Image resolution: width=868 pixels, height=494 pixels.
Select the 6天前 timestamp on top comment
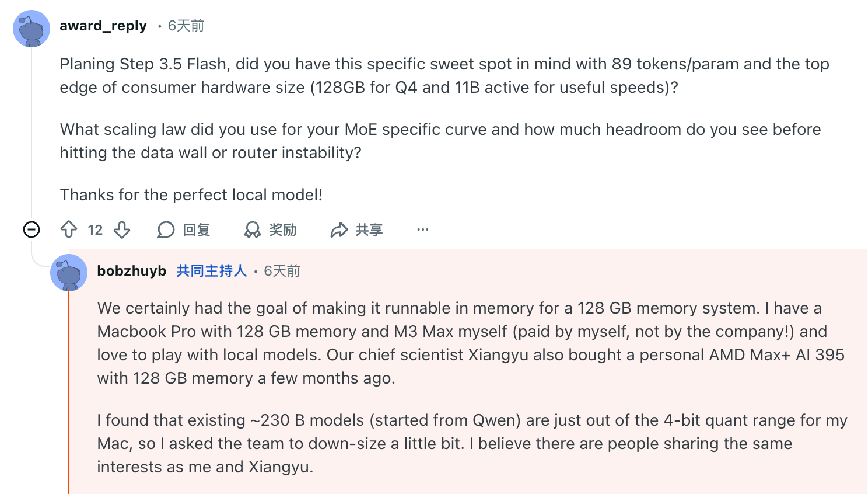tap(188, 25)
